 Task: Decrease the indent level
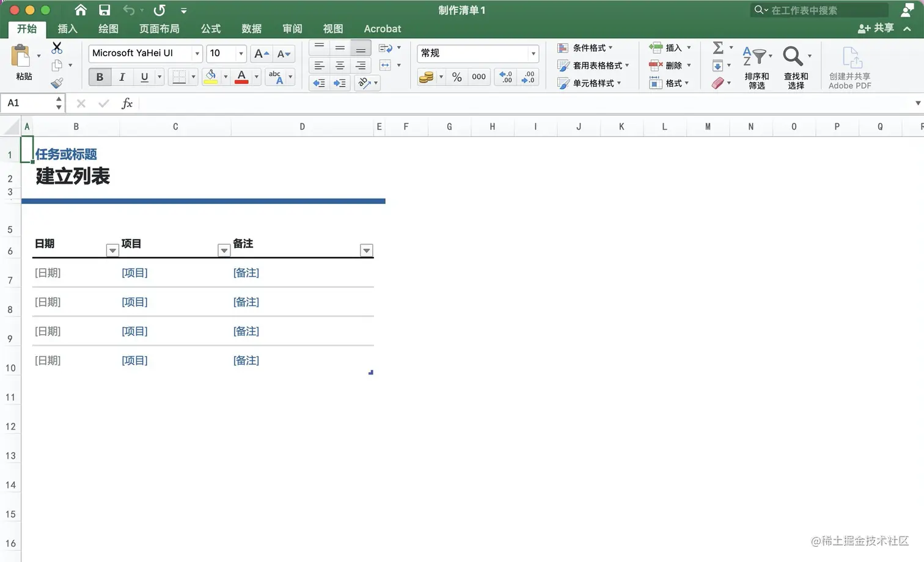(319, 83)
